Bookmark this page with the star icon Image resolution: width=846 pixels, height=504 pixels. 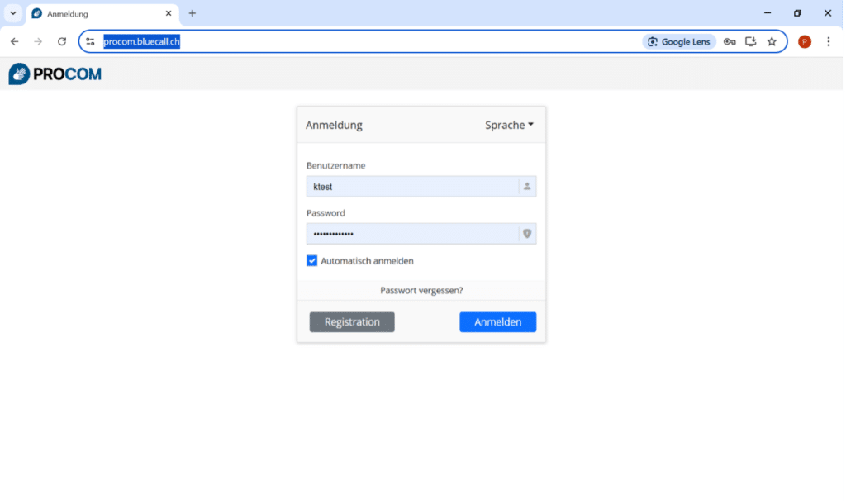point(772,41)
